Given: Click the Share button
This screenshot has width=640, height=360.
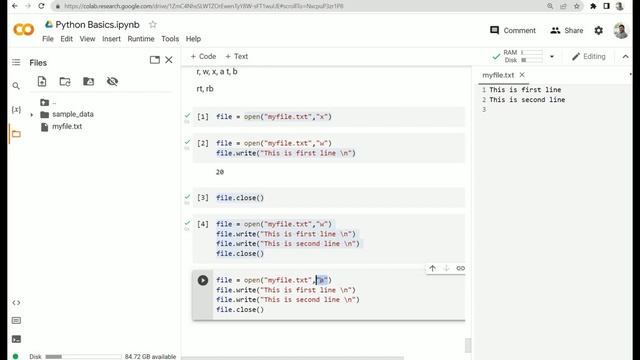Looking at the screenshot, I should pos(567,31).
